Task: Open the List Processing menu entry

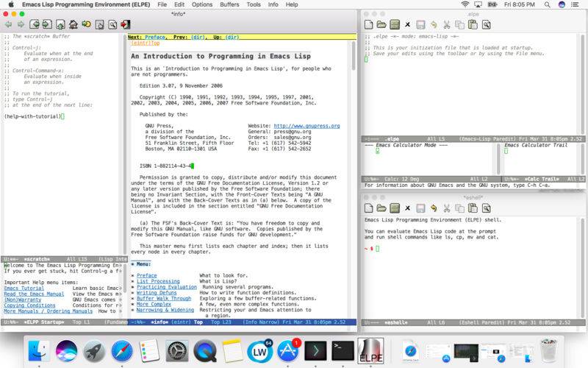Action: (158, 281)
